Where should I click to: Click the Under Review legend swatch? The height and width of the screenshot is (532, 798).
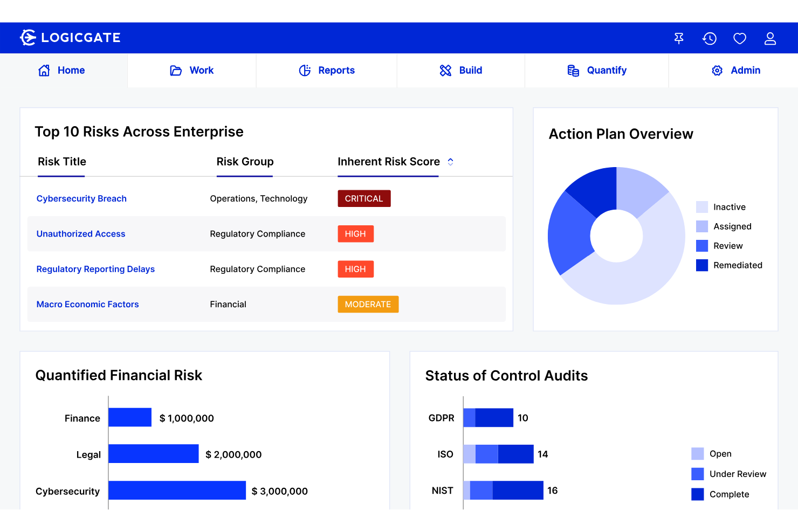click(698, 474)
